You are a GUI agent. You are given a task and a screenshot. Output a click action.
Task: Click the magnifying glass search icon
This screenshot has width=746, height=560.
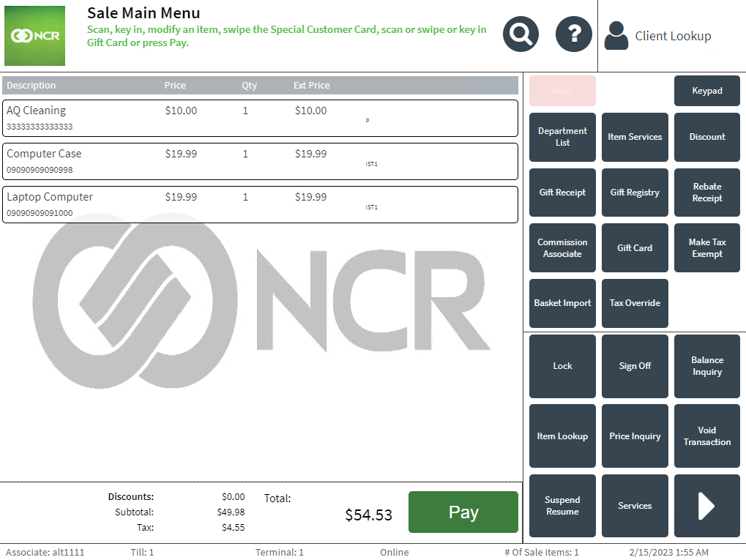coord(521,34)
